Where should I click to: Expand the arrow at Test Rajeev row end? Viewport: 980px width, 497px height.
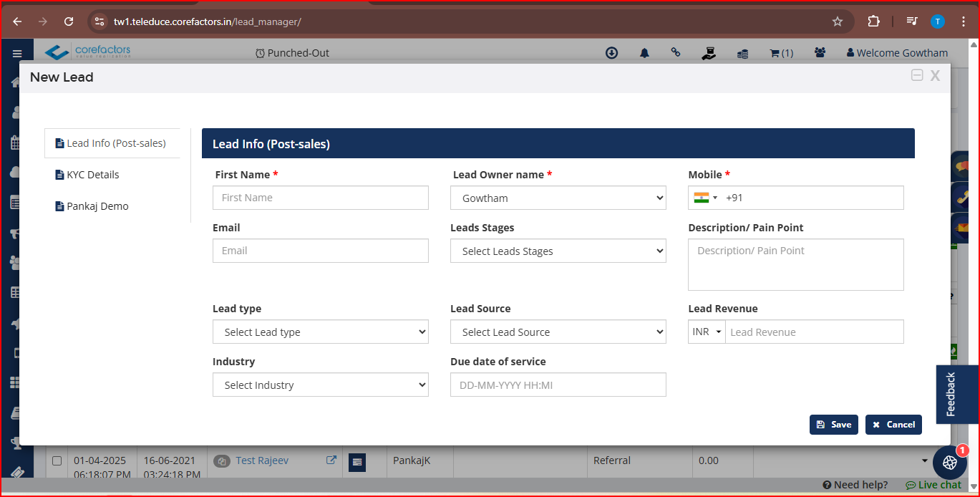[925, 461]
